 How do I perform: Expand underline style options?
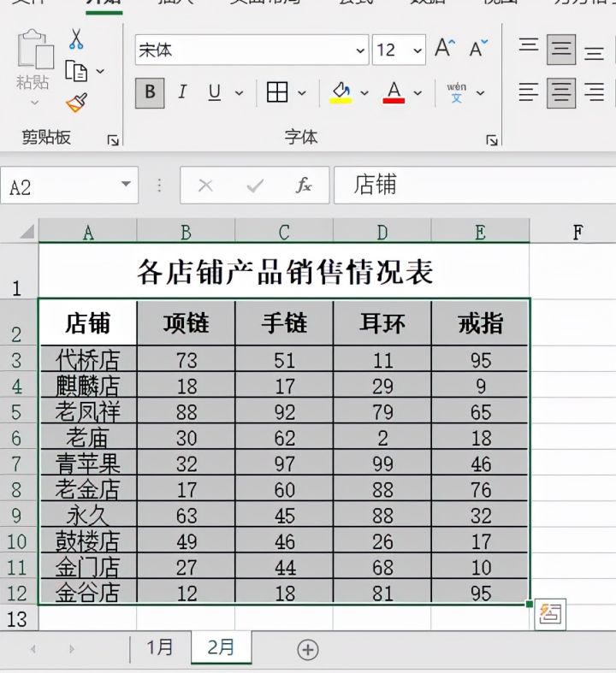click(x=239, y=92)
